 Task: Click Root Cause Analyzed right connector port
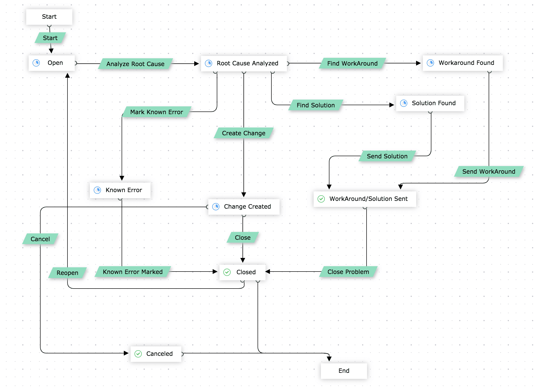287,64
